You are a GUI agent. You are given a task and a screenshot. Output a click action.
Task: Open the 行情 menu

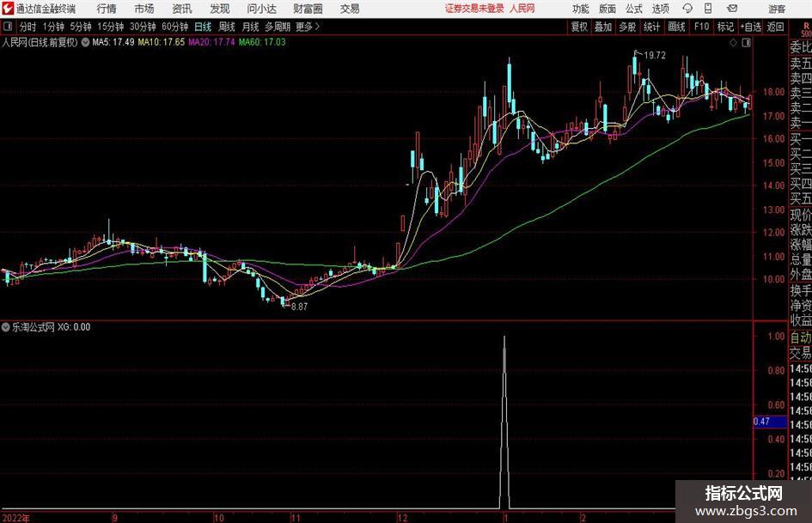coord(107,9)
